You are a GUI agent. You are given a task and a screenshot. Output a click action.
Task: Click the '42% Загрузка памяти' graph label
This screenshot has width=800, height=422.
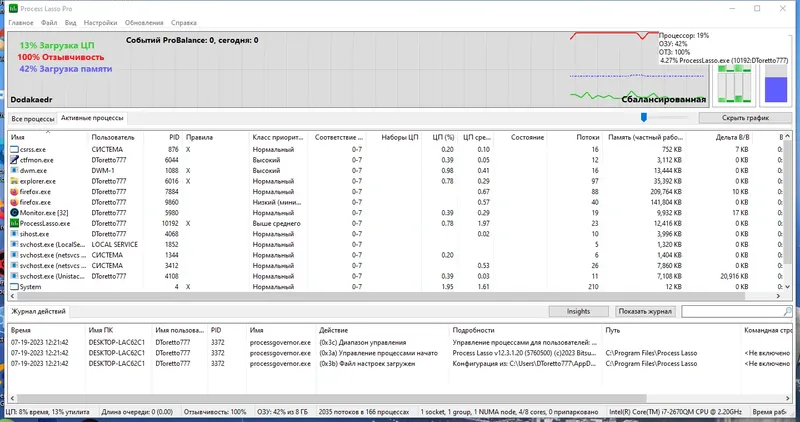(66, 69)
